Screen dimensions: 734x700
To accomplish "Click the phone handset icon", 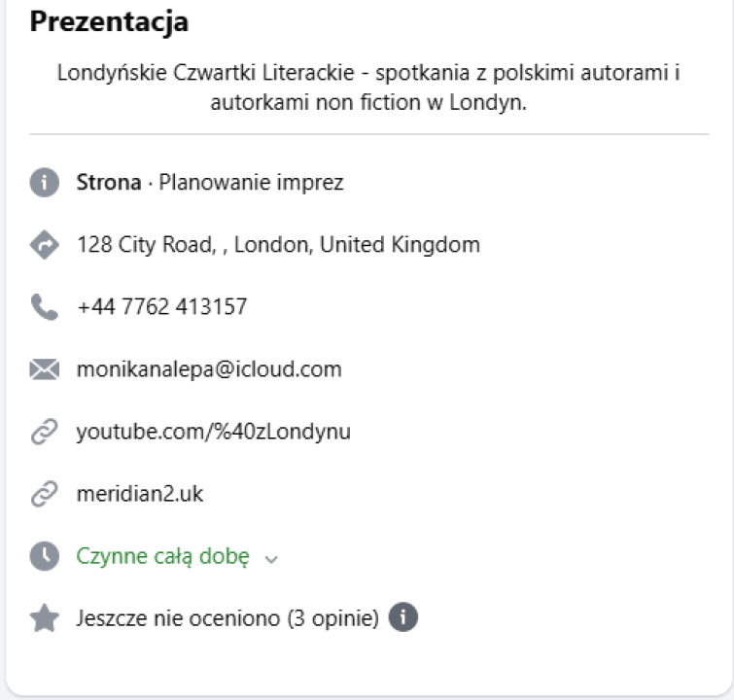I will pyautogui.click(x=45, y=307).
